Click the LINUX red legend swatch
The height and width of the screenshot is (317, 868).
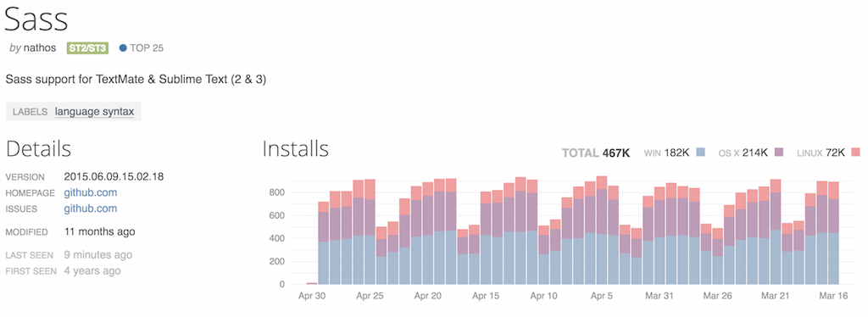(855, 152)
